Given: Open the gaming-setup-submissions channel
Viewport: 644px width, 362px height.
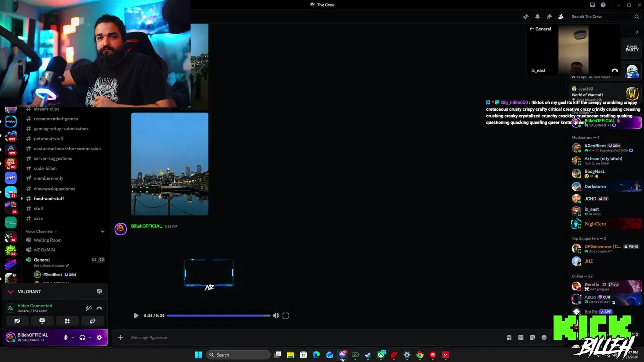Looking at the screenshot, I should coord(61,129).
